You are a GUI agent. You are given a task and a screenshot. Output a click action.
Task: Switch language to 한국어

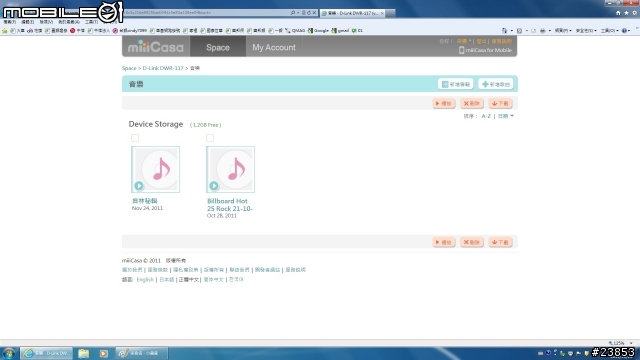coord(236,280)
